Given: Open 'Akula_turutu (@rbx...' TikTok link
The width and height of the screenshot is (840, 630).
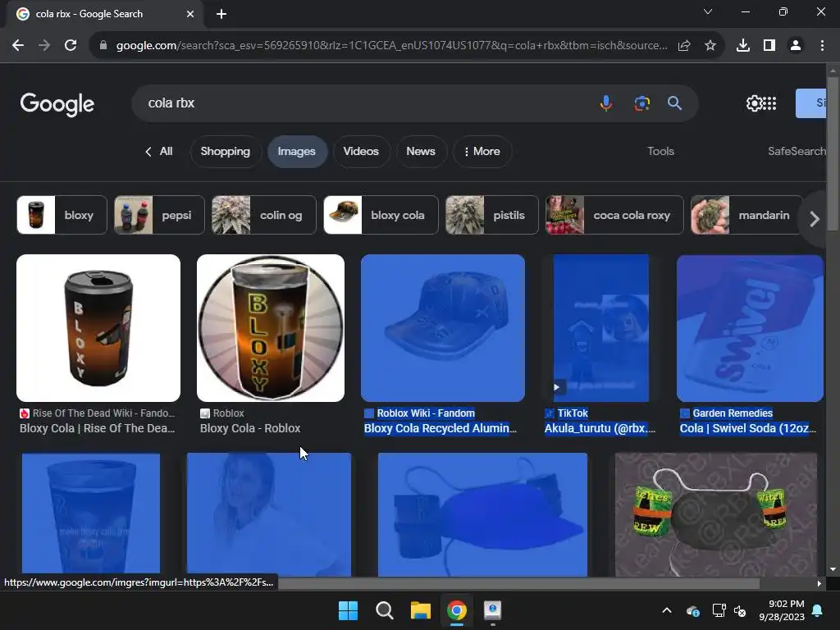Looking at the screenshot, I should pos(600,428).
